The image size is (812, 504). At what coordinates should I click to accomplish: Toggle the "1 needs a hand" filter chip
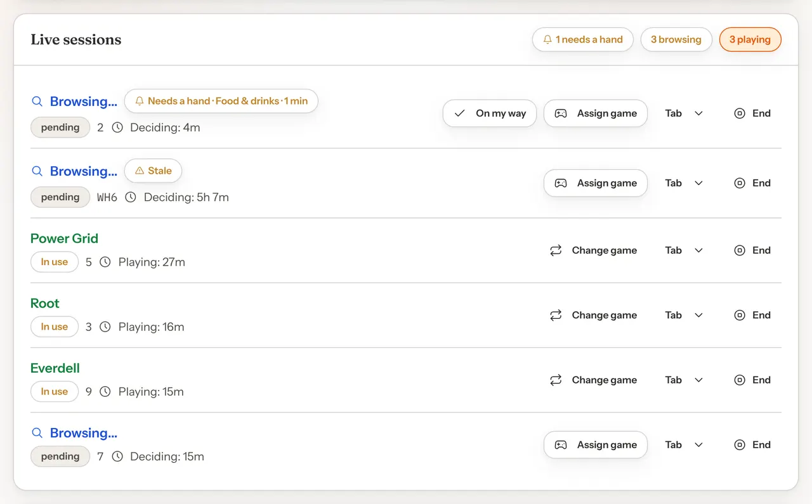point(583,39)
